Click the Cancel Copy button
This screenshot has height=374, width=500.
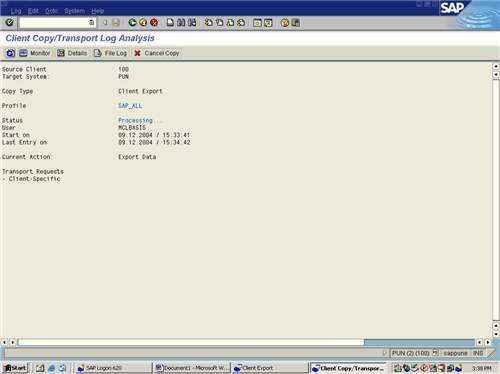[x=157, y=53]
